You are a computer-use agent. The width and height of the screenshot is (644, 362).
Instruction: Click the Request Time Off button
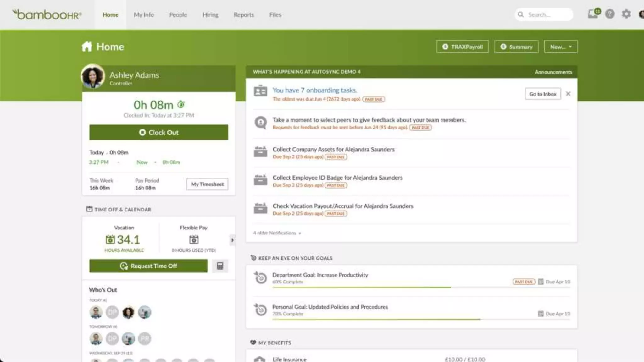(x=148, y=266)
